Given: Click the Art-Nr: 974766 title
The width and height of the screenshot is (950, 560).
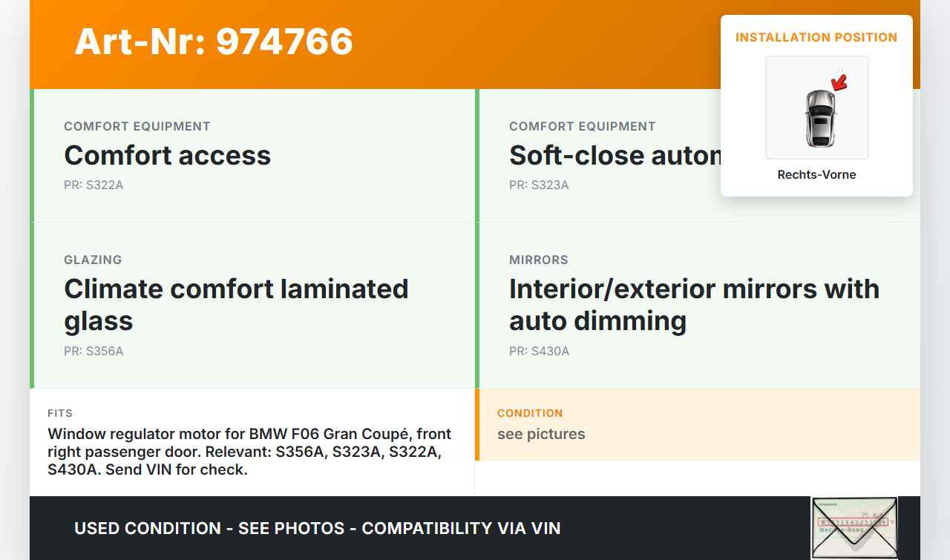Looking at the screenshot, I should coord(214,42).
